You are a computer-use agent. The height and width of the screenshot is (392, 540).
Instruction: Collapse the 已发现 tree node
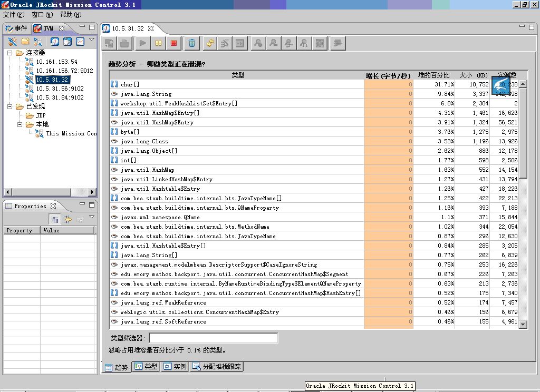[x=10, y=106]
